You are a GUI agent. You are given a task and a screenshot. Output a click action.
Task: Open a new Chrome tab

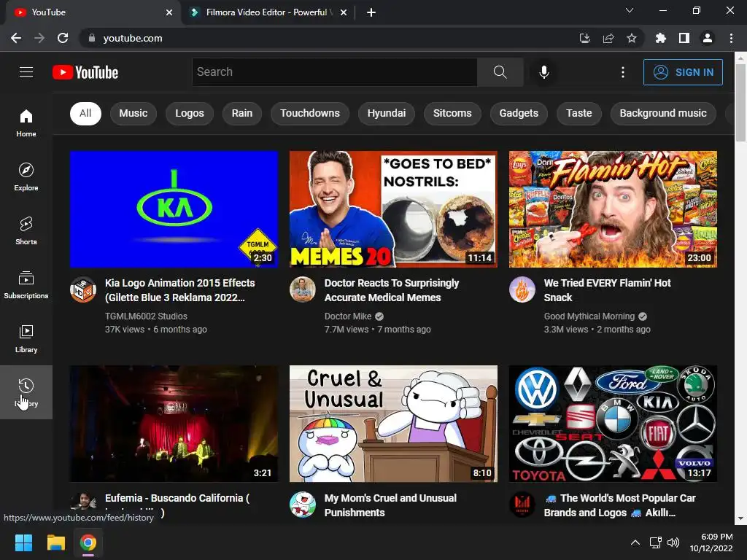[371, 12]
